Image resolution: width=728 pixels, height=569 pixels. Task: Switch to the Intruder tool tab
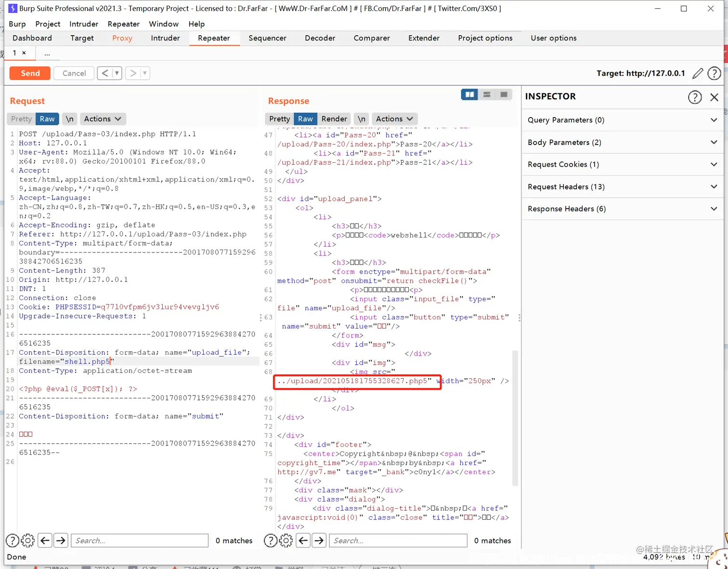click(165, 38)
